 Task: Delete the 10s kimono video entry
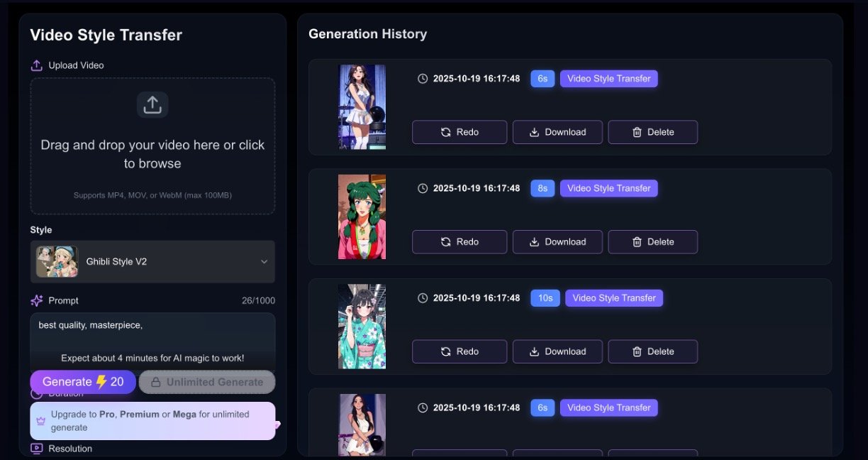[652, 351]
